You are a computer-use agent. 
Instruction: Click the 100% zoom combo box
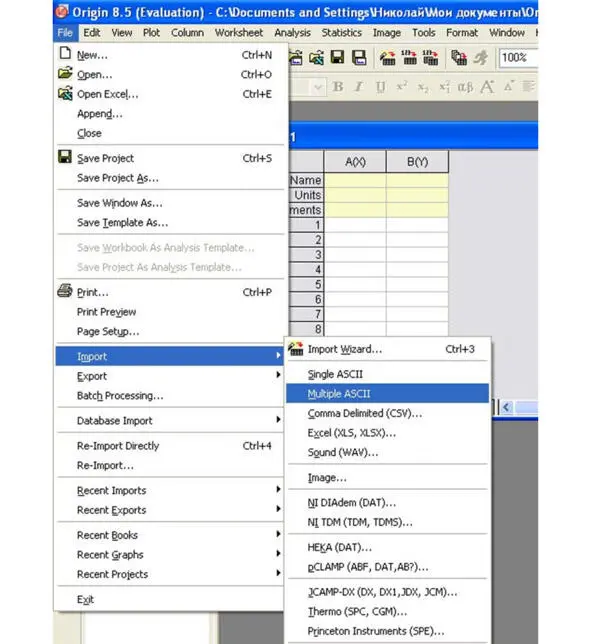click(x=518, y=58)
